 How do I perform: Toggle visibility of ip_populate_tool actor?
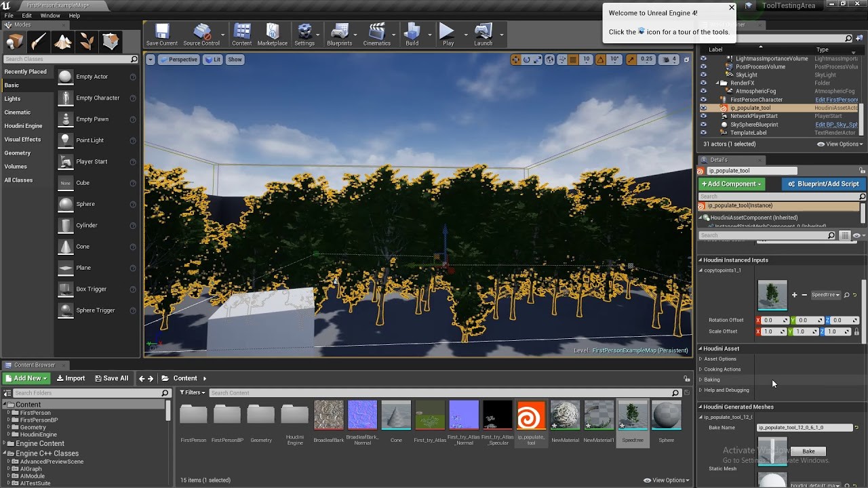pos(703,108)
